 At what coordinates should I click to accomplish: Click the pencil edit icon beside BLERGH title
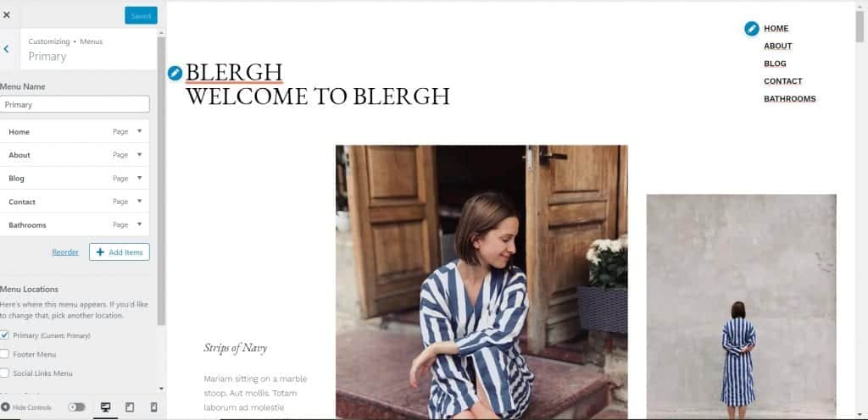(175, 73)
